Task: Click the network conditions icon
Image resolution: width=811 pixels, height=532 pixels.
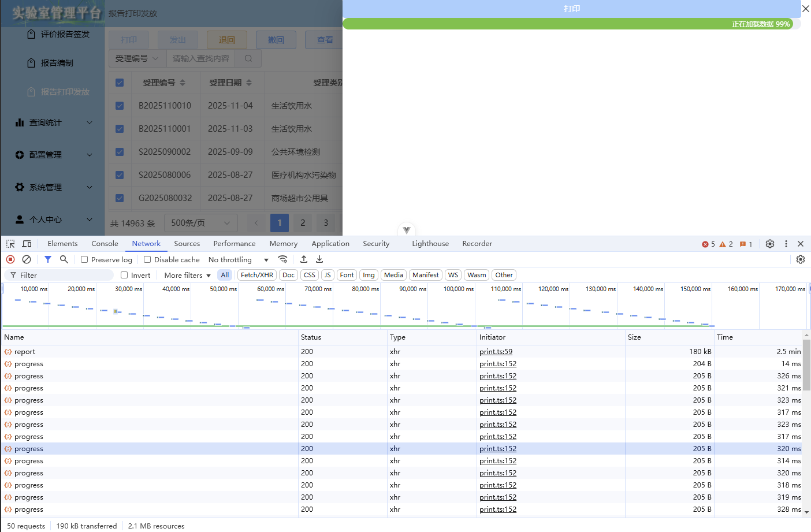Action: [x=283, y=259]
